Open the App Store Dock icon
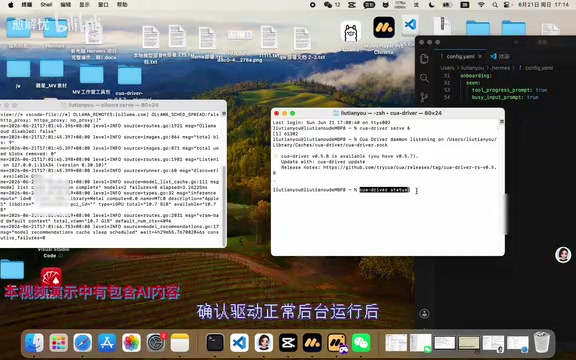576x360 pixels. [107, 343]
